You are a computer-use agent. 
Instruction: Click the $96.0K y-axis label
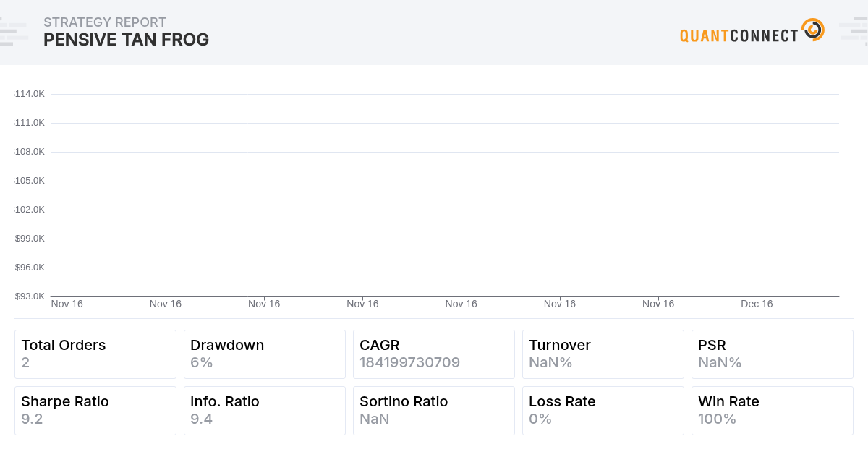pyautogui.click(x=30, y=268)
